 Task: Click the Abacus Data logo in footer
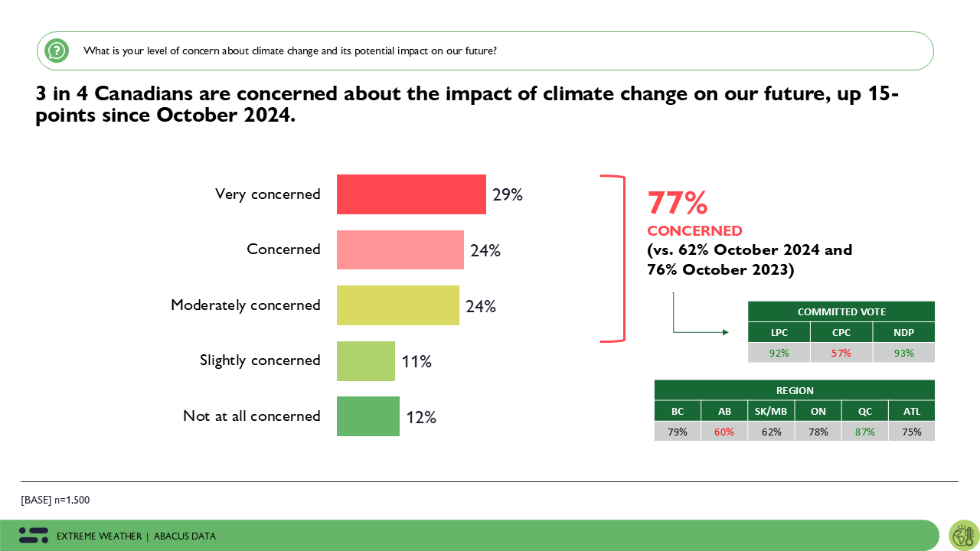coord(34,536)
